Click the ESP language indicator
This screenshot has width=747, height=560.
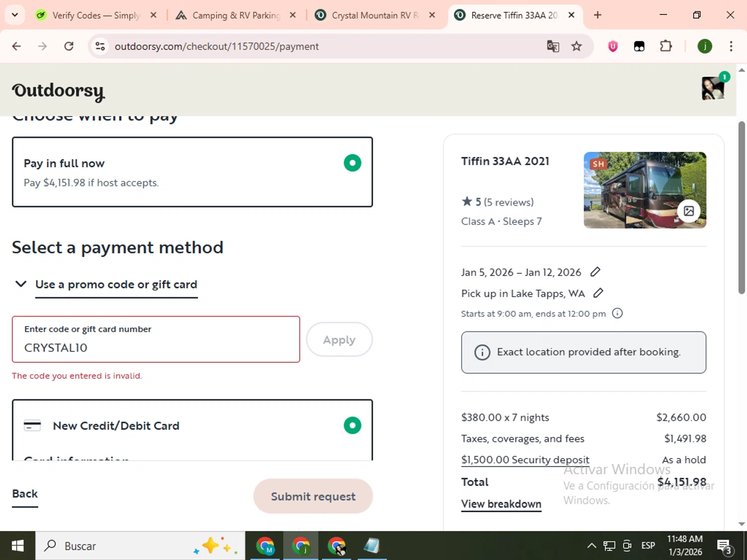click(648, 546)
